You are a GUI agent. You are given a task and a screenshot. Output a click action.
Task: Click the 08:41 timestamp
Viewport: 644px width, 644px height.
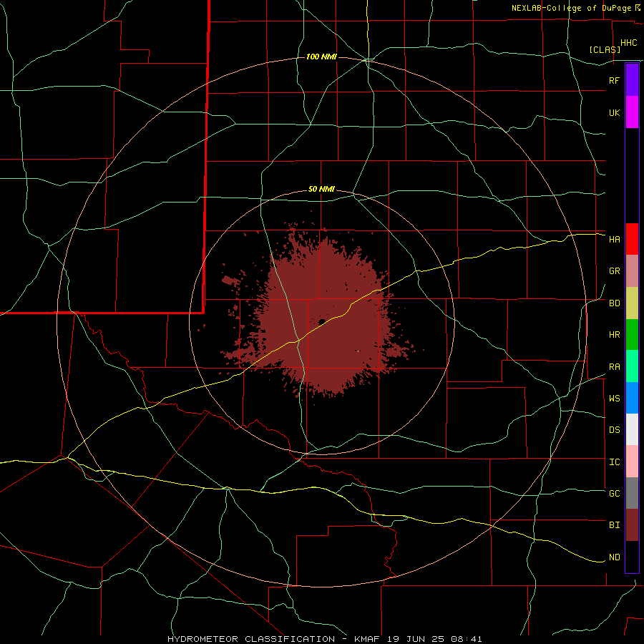click(x=468, y=639)
